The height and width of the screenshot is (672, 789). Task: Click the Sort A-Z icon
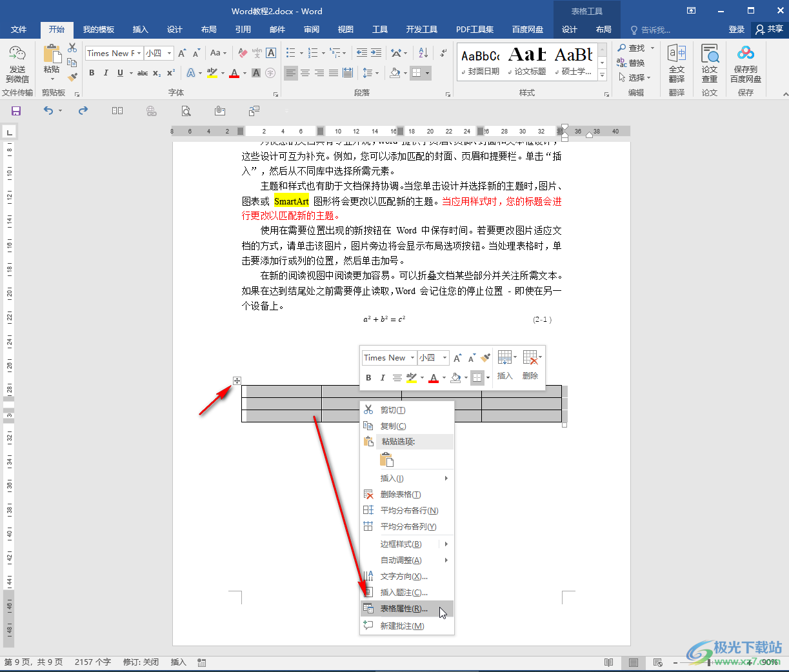pyautogui.click(x=423, y=53)
